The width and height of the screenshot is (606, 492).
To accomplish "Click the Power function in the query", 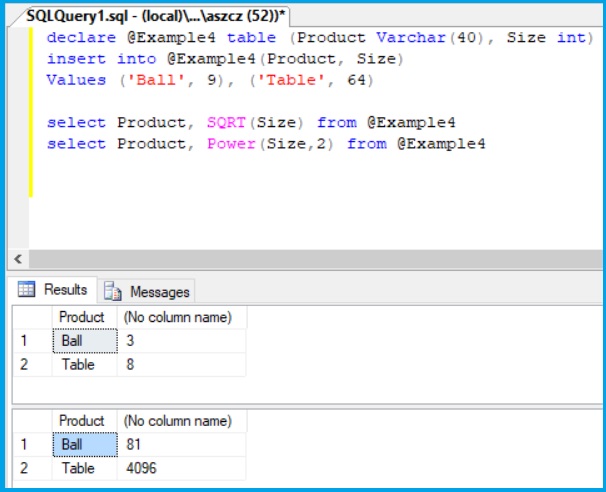I will click(x=231, y=144).
